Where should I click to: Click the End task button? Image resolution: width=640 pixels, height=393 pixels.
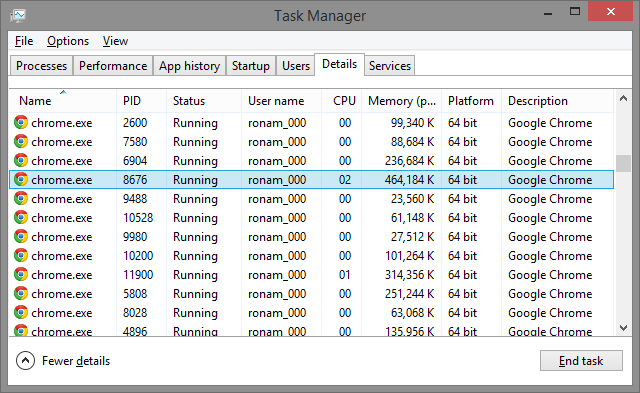click(x=581, y=361)
